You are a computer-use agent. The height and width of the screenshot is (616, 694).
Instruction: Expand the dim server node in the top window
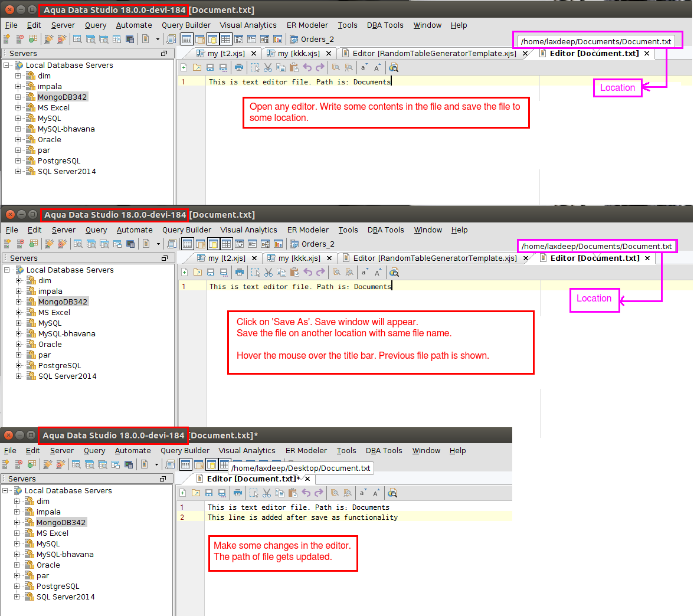coord(18,76)
